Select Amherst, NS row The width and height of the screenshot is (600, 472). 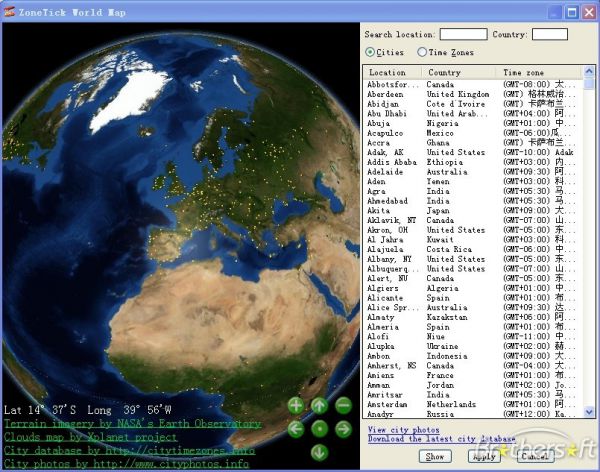coord(473,366)
